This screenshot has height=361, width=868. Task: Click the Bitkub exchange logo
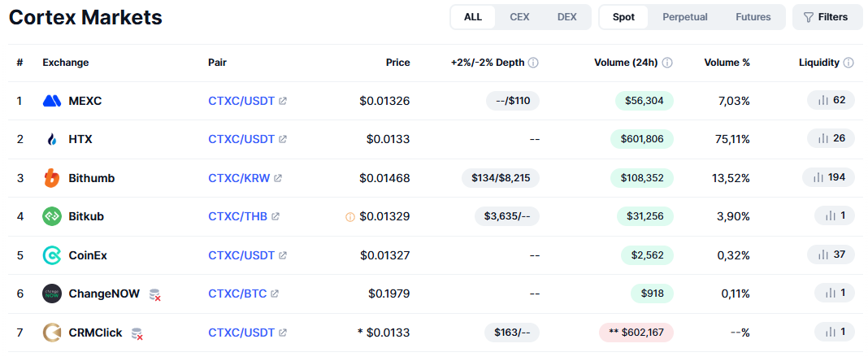(52, 216)
